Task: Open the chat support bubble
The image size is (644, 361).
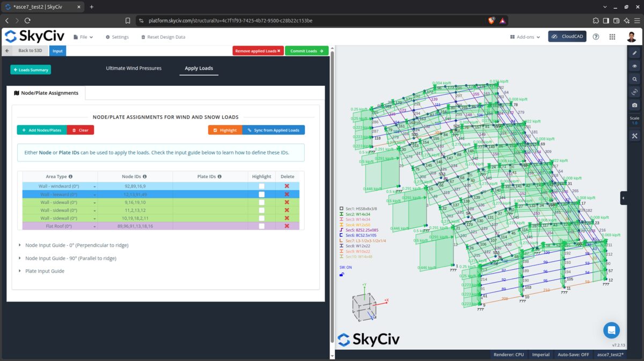Action: [611, 330]
